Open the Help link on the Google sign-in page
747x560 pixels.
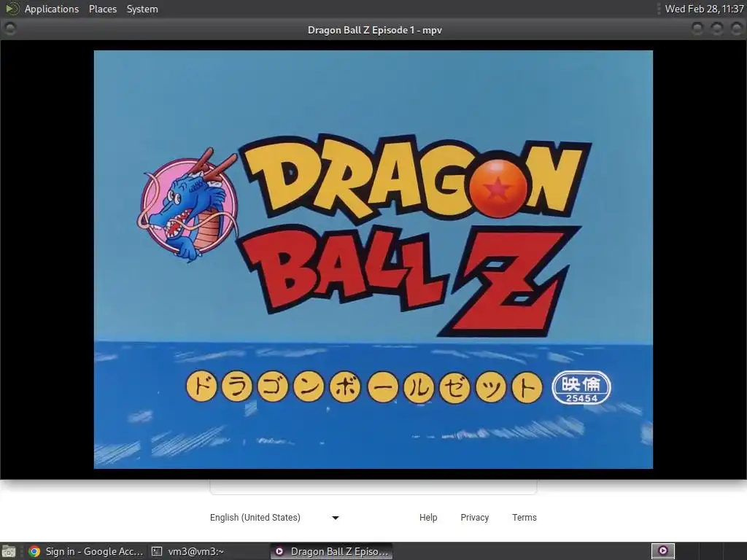(427, 518)
